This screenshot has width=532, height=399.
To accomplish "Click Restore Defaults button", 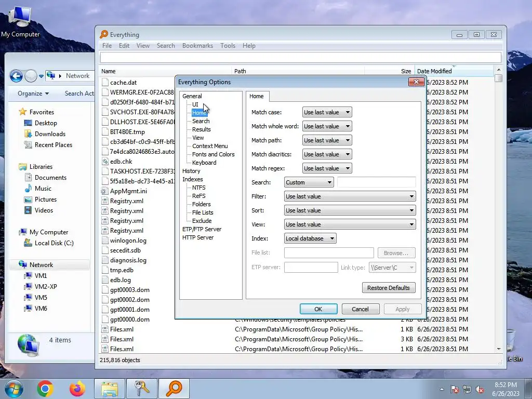I will pyautogui.click(x=389, y=288).
